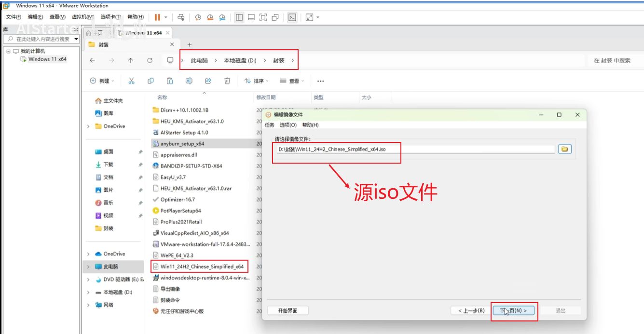
Task: Click the 开始界面 button
Action: pyautogui.click(x=288, y=311)
